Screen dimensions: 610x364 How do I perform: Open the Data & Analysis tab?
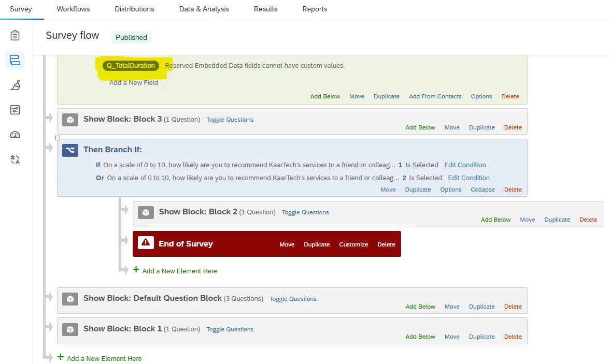pos(204,9)
